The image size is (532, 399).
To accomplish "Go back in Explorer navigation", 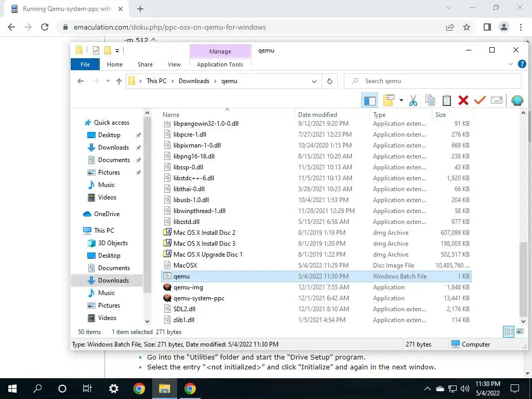I will pos(81,81).
